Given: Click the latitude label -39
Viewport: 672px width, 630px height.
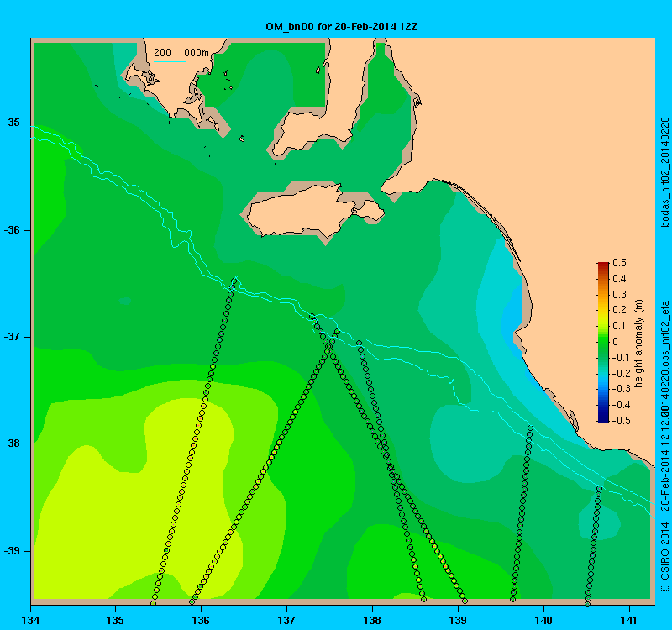Looking at the screenshot, I should (12, 551).
